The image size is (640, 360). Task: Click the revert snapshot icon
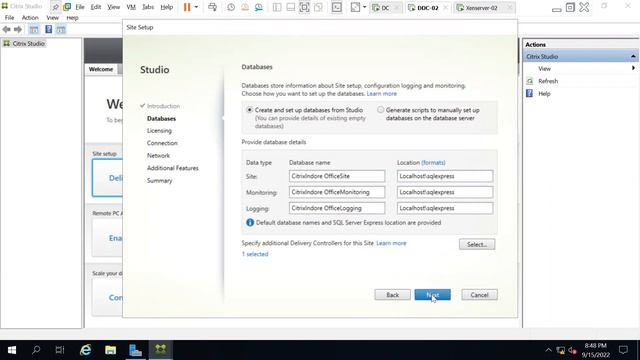[x=245, y=7]
